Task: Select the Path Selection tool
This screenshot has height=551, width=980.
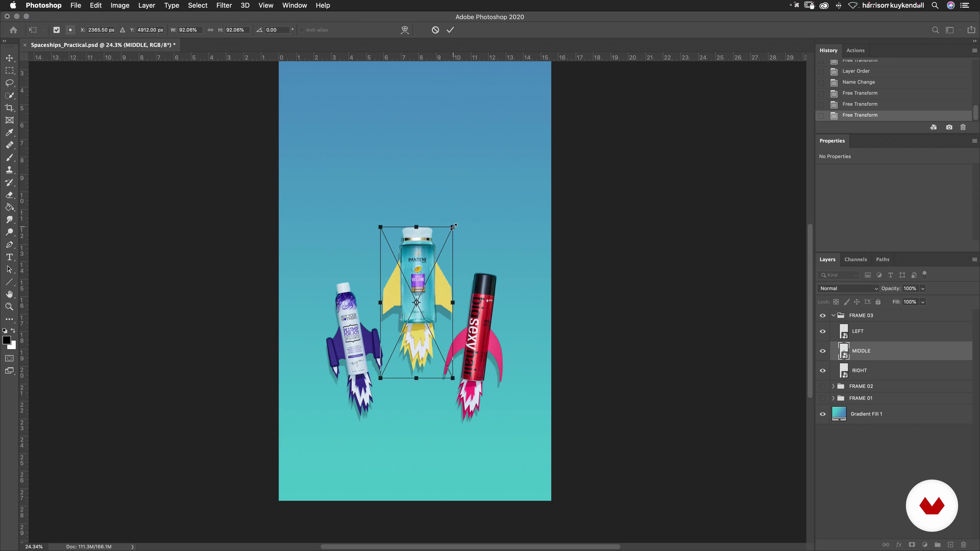Action: tap(9, 270)
